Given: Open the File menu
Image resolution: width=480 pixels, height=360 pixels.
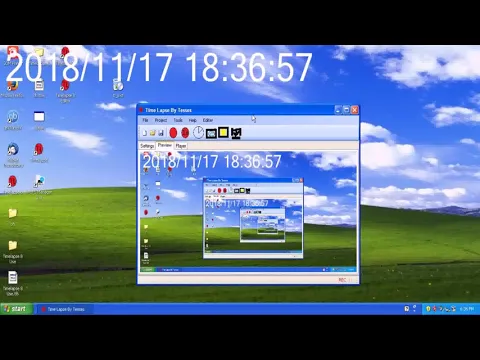Looking at the screenshot, I should (x=145, y=120).
